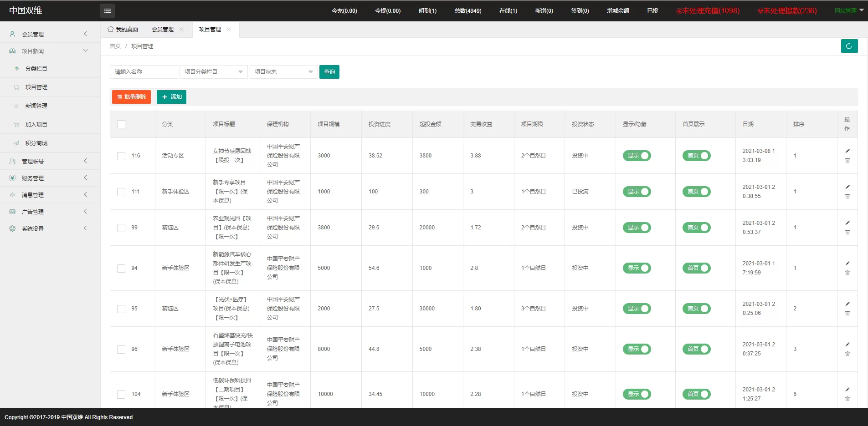Open 新闻管理 in the sidebar
868x426 pixels.
coord(36,106)
